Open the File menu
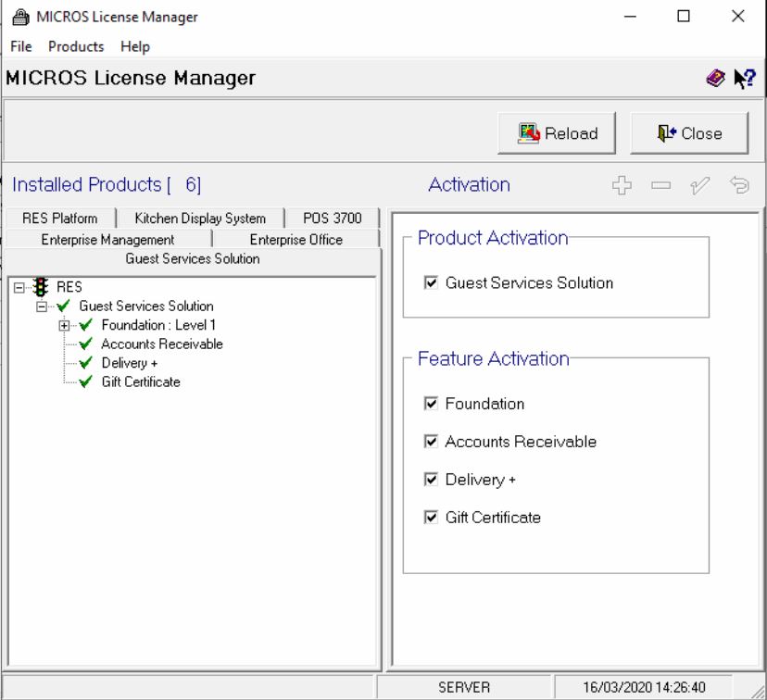 (21, 46)
